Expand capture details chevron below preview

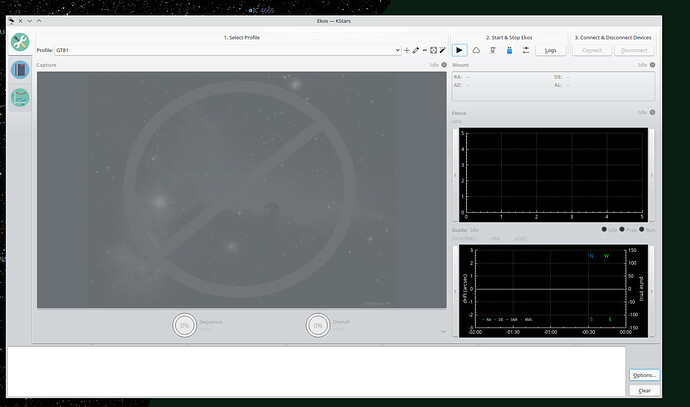(443, 331)
